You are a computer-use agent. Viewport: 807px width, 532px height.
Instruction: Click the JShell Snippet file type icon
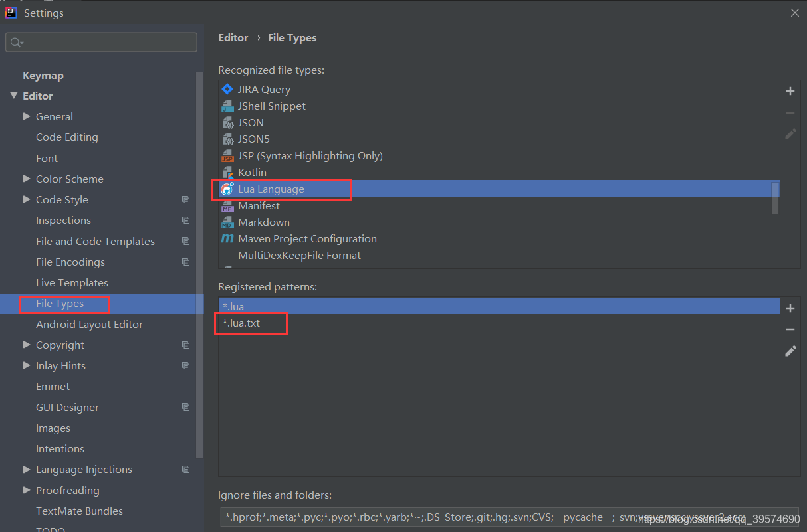coord(227,106)
